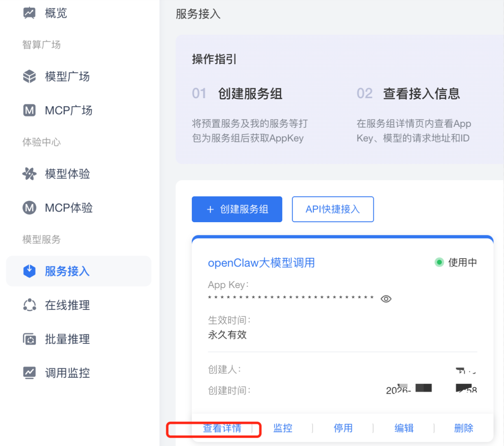This screenshot has height=446, width=504.
Task: Click the 在线推理 sidebar icon
Action: 29,305
